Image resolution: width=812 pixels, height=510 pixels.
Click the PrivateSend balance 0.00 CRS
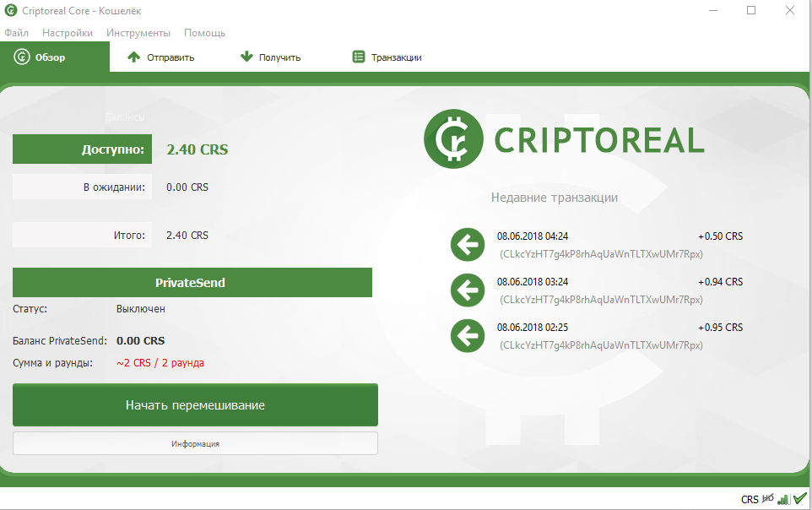(x=140, y=341)
